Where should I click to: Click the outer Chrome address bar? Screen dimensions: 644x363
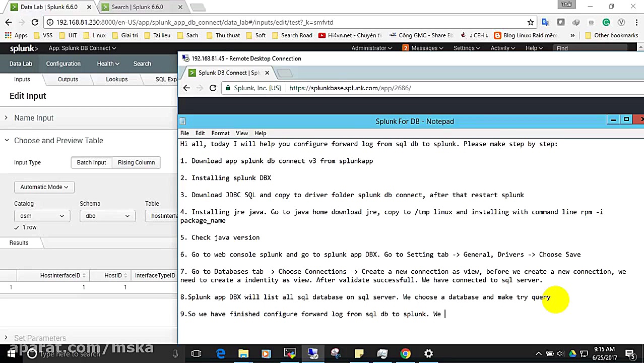287,22
